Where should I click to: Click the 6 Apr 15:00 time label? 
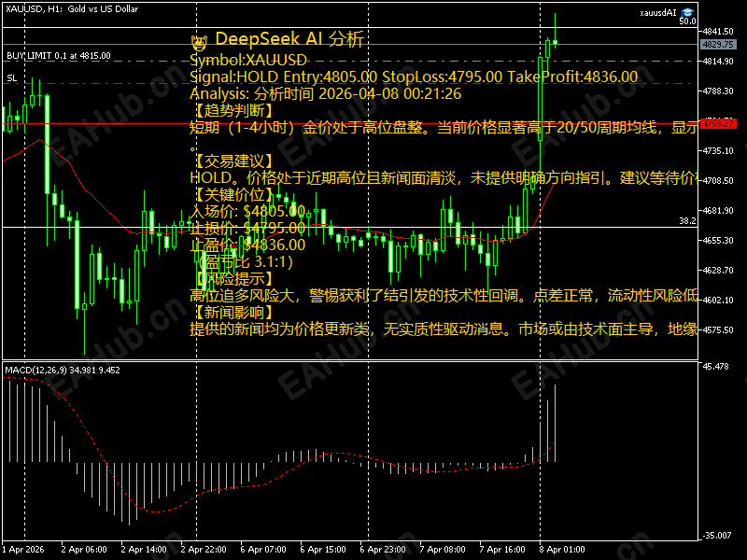323,550
